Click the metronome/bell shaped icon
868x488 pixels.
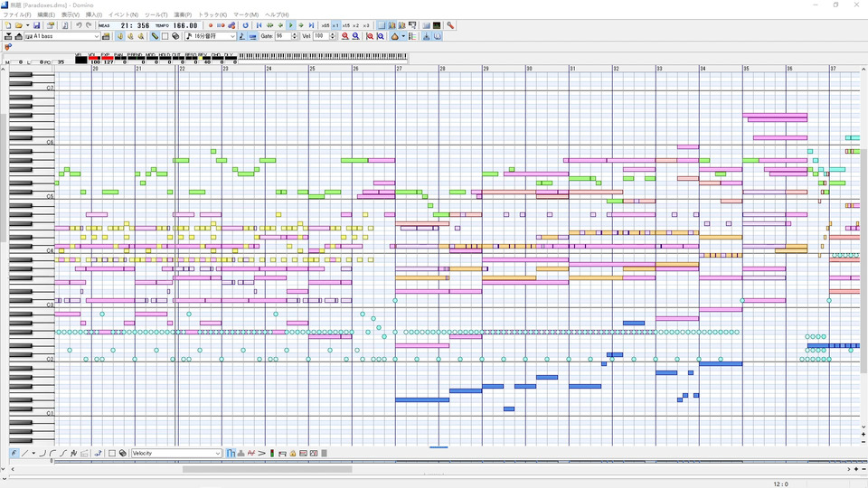coord(394,36)
